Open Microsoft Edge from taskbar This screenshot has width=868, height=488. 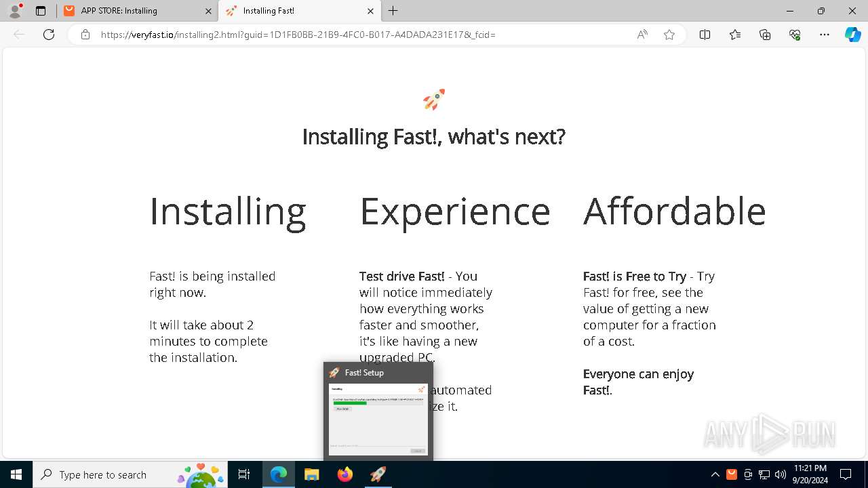tap(279, 474)
